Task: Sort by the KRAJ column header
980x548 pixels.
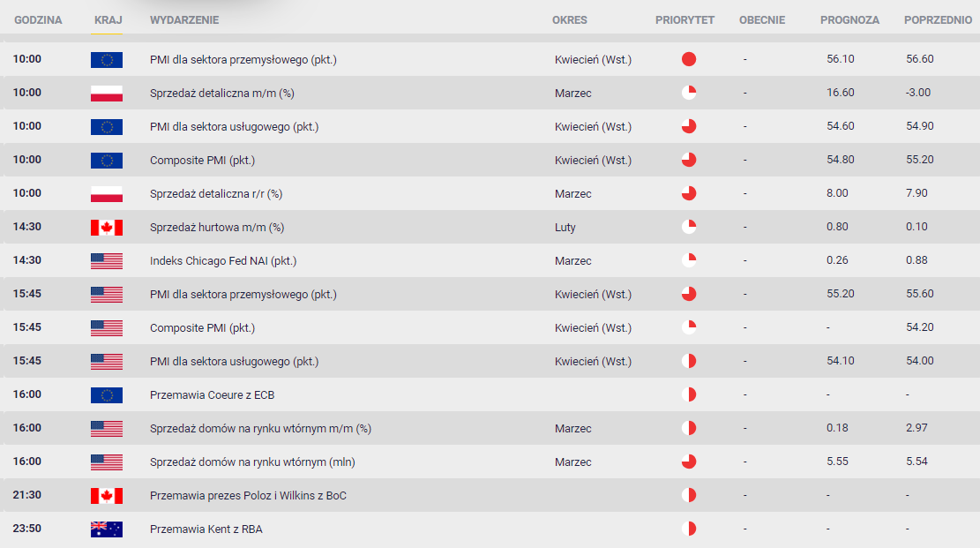Action: click(x=108, y=20)
